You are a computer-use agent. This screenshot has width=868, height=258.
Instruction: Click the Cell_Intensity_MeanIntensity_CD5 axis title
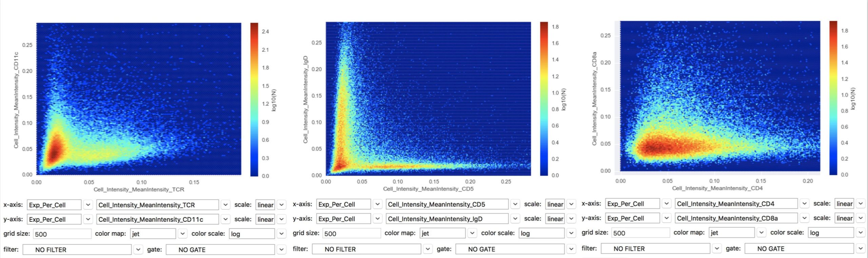click(428, 189)
